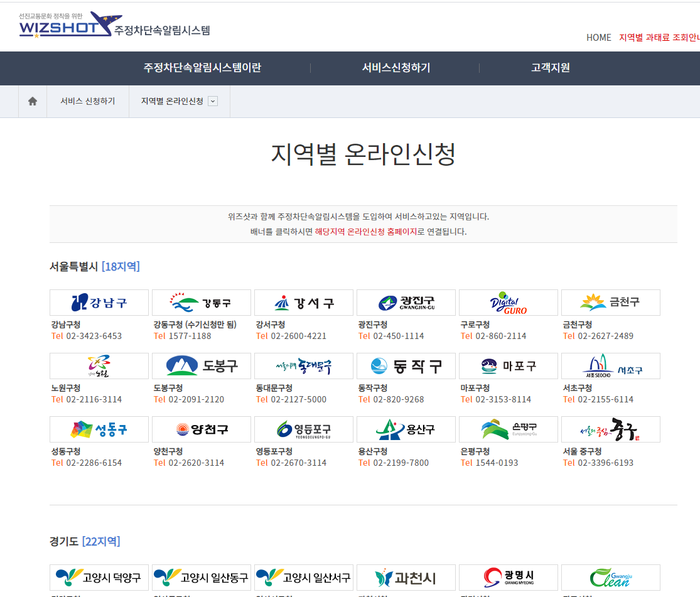Click phone number 02-2199-7800
Screen dimensions: 700x597
point(401,463)
